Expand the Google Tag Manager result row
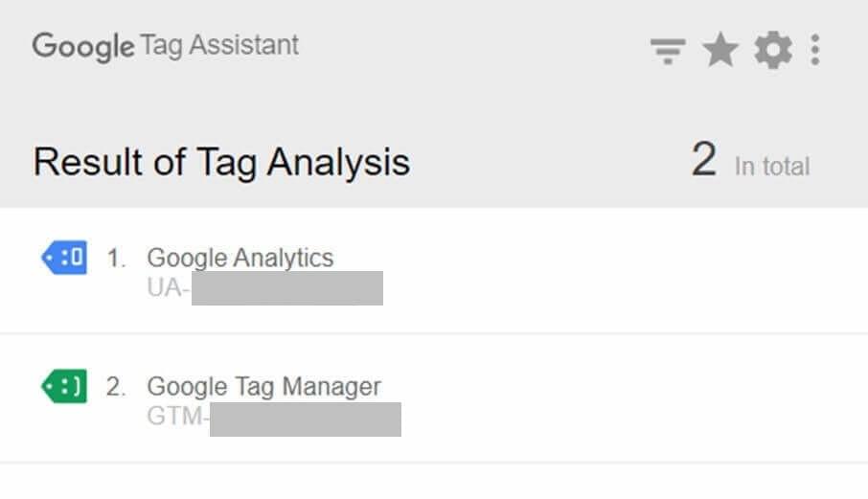868x499 pixels. pyautogui.click(x=434, y=398)
